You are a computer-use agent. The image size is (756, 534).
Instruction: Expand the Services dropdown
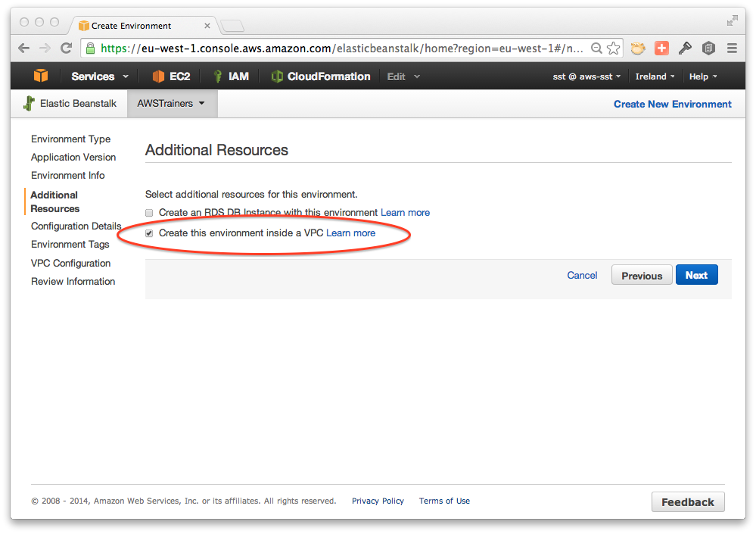[100, 77]
